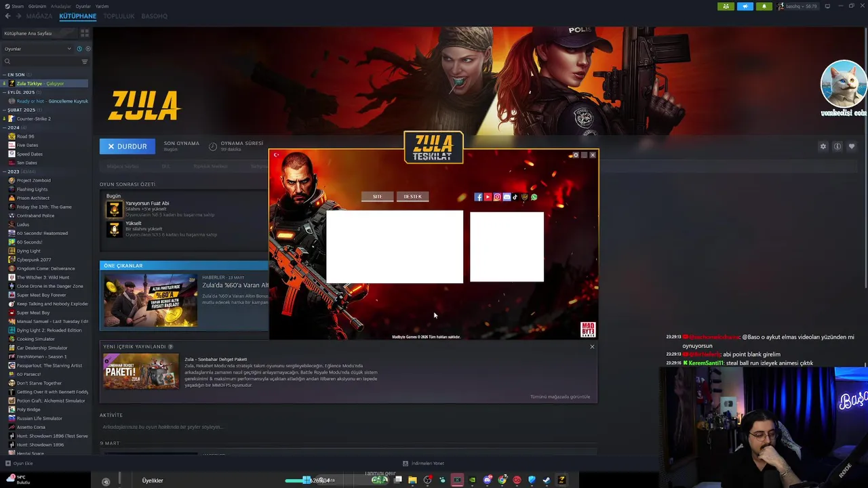
Task: Open YouTube icon in Zula launcher
Action: 488,197
